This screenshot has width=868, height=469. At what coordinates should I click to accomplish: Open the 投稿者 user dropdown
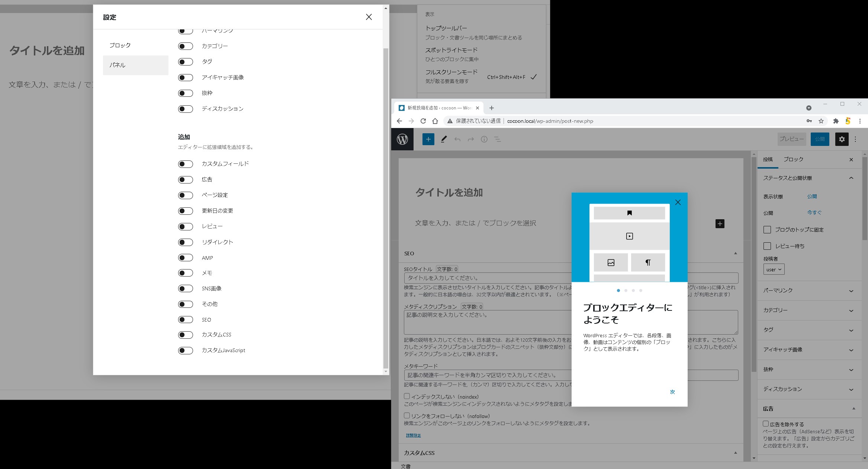[x=774, y=269]
